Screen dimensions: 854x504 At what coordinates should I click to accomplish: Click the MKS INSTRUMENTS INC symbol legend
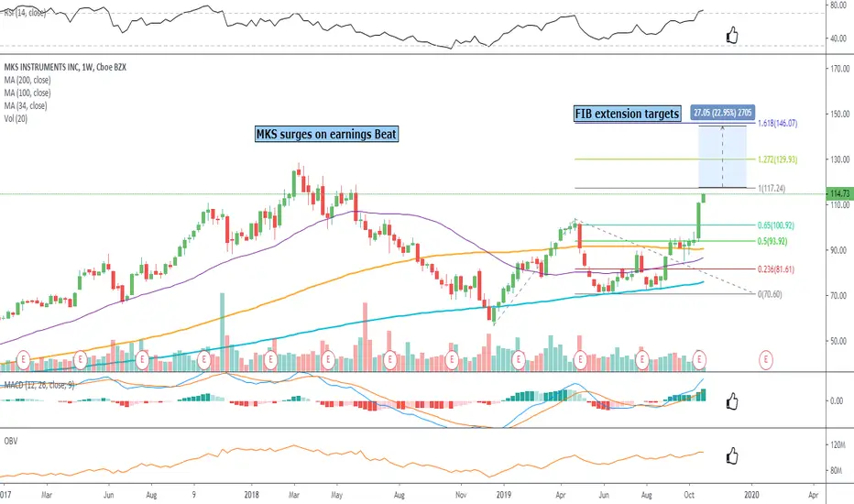[x=65, y=67]
